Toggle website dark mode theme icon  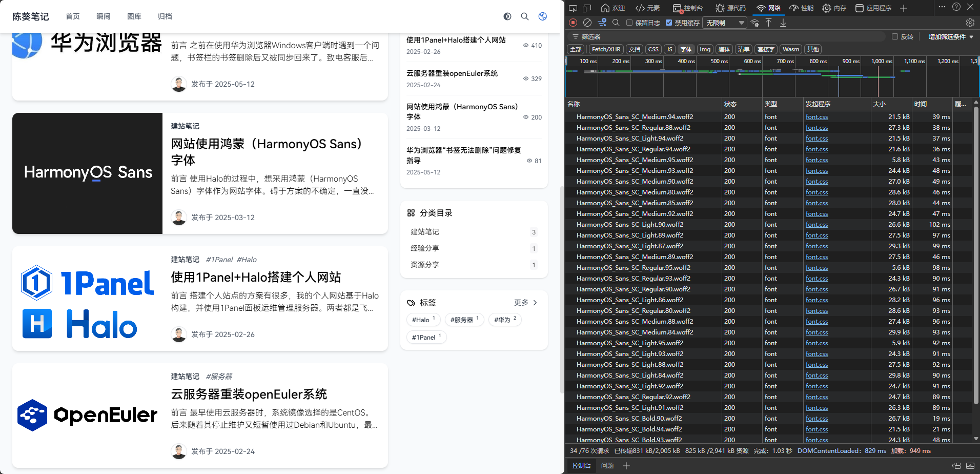[507, 16]
